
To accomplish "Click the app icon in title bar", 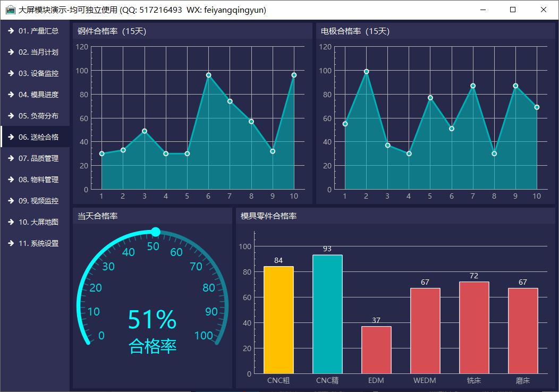I will 10,10.
